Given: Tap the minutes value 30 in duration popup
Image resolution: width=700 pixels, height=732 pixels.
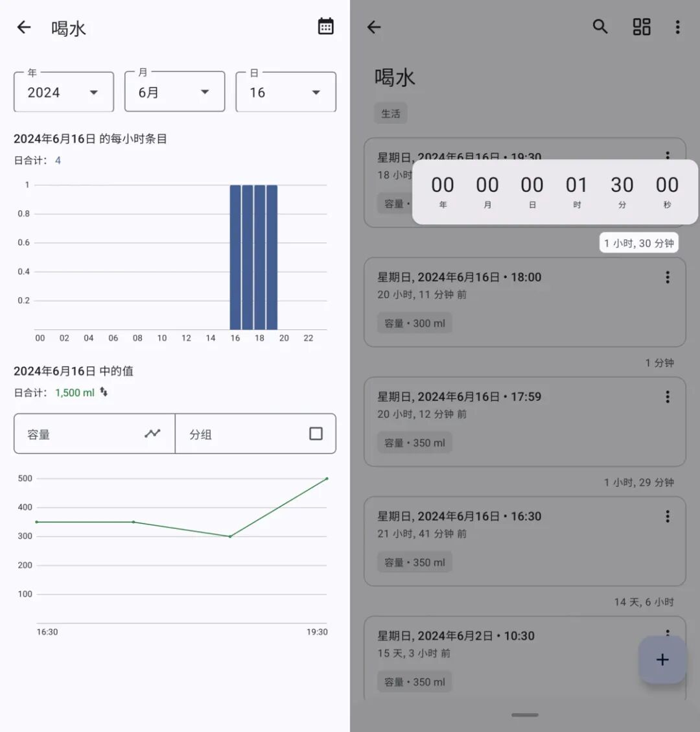Looking at the screenshot, I should 622,185.
